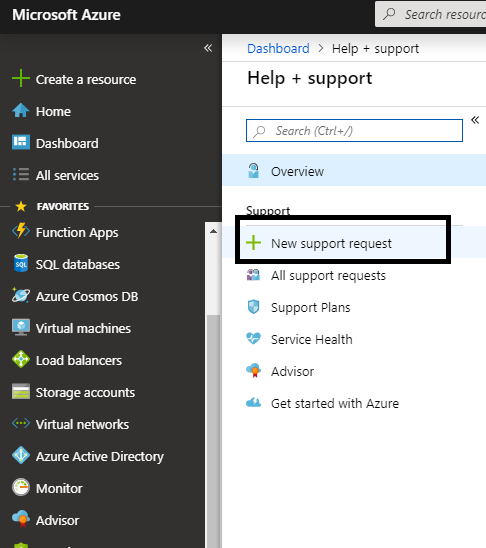Viewport: 486px width, 548px height.
Task: Click the Dashboard tile icon in sidebar
Action: tap(21, 142)
